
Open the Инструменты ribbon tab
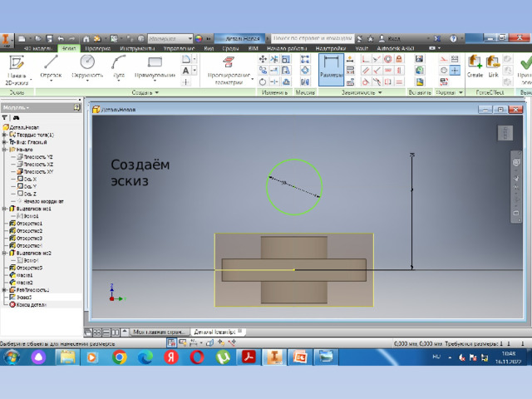[x=137, y=48]
